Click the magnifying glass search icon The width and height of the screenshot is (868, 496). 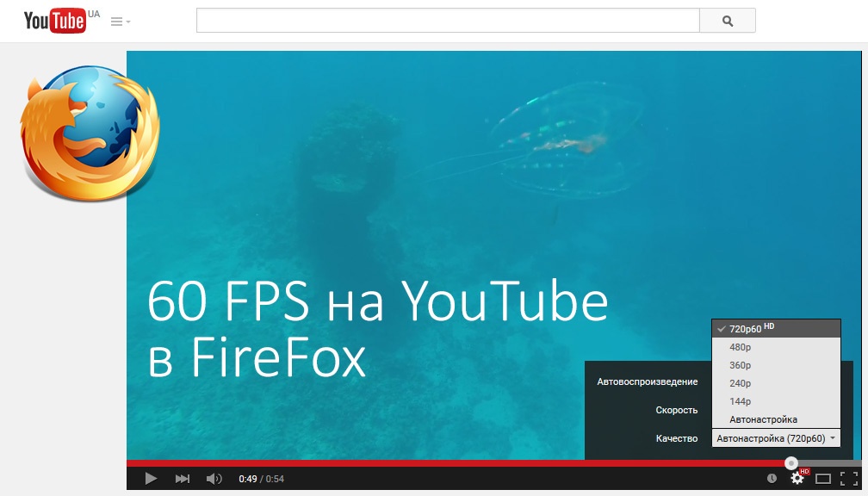(x=726, y=21)
